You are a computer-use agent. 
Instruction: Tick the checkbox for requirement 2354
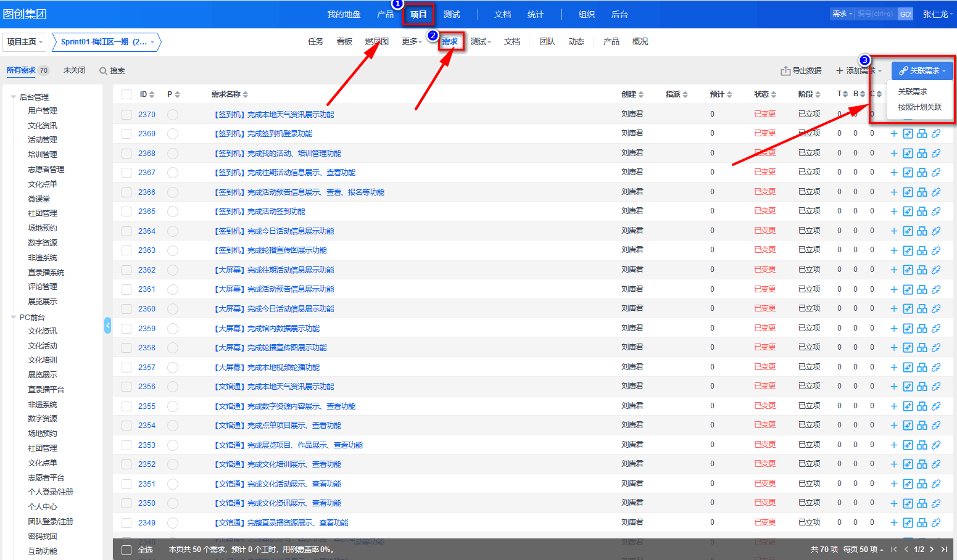pos(126,426)
